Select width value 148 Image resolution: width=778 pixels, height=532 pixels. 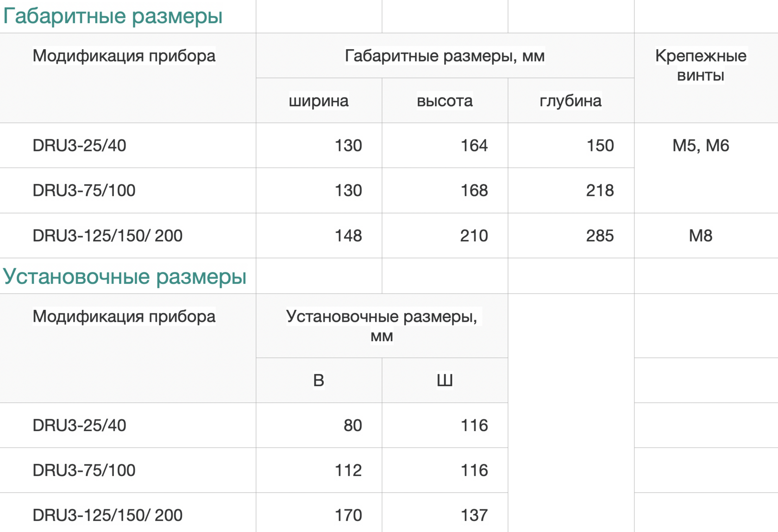348,236
